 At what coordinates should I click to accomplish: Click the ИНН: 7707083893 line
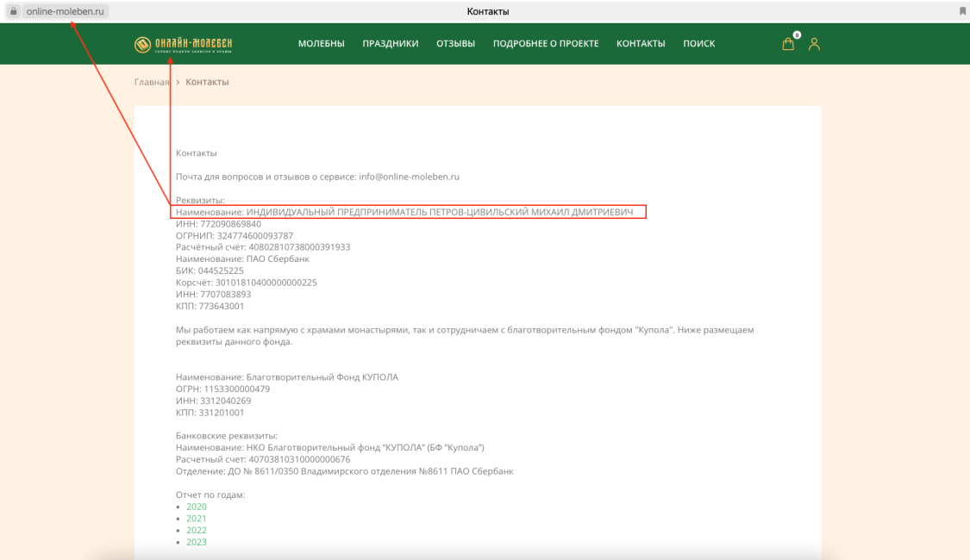[214, 294]
